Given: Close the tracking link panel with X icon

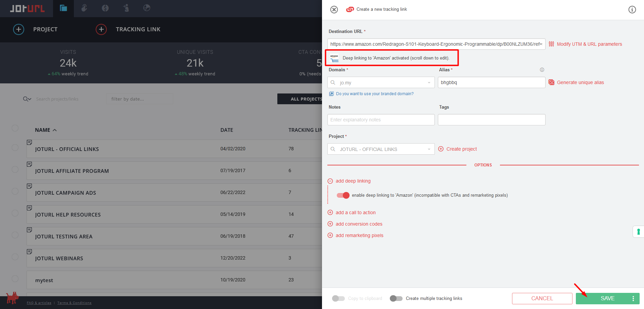Looking at the screenshot, I should 334,9.
